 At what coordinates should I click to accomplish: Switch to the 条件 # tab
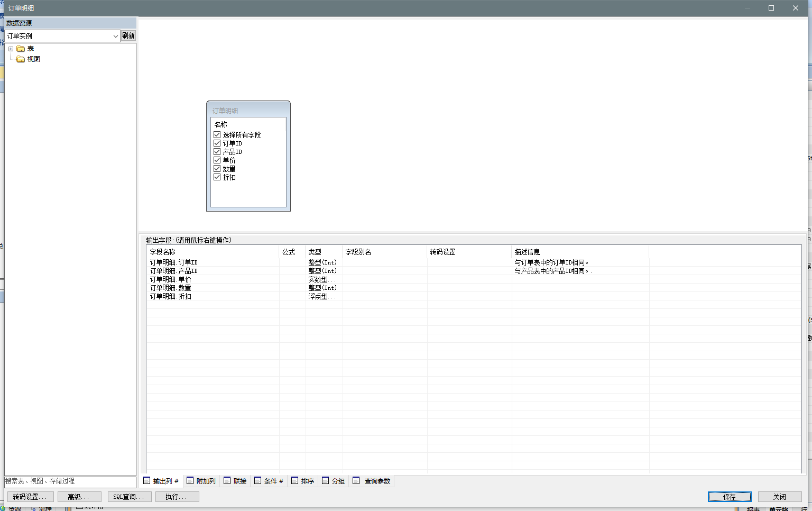point(269,481)
